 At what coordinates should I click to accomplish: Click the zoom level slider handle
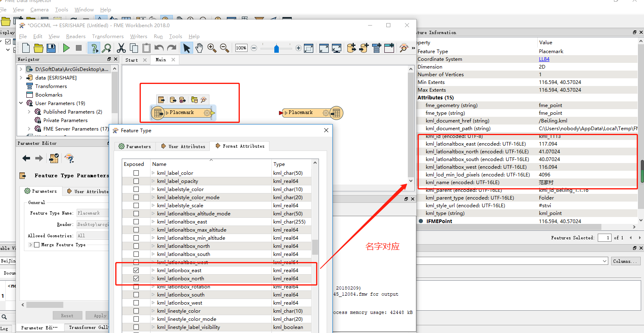[276, 49]
